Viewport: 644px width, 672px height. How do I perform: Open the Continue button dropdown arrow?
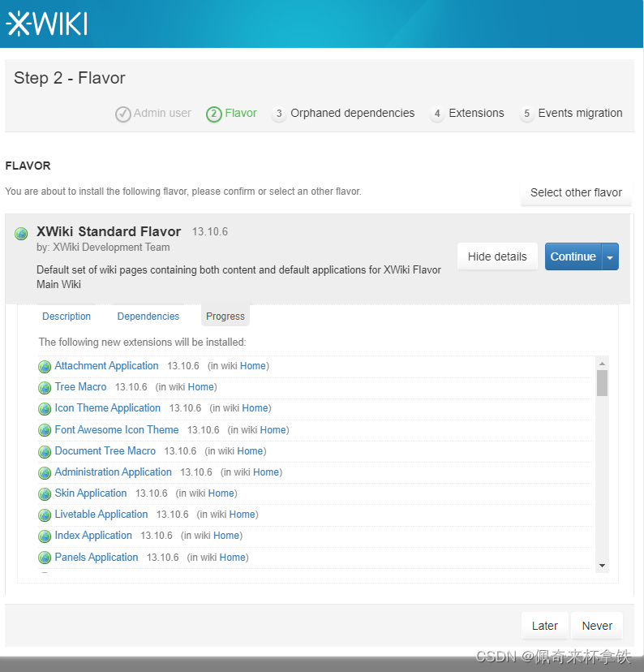point(610,256)
